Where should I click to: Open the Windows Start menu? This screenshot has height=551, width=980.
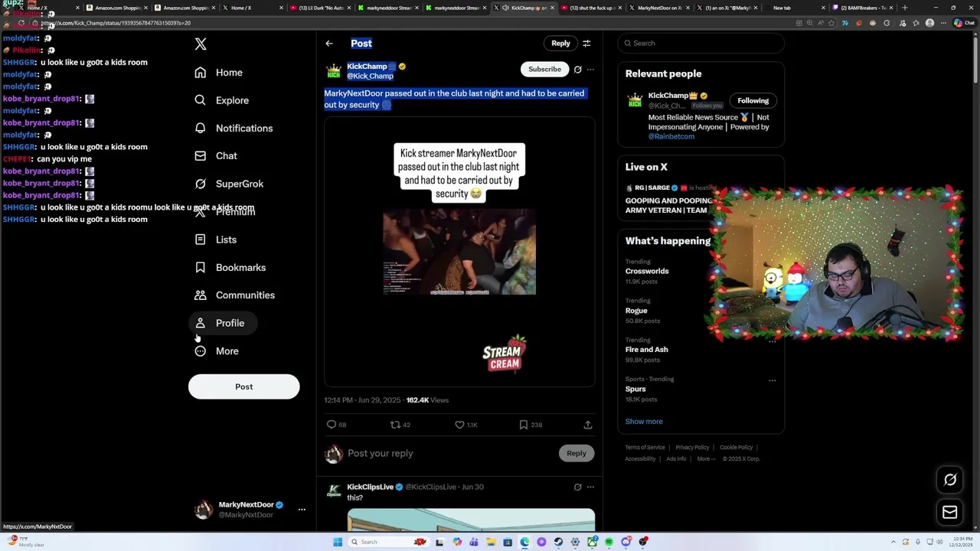pos(338,542)
